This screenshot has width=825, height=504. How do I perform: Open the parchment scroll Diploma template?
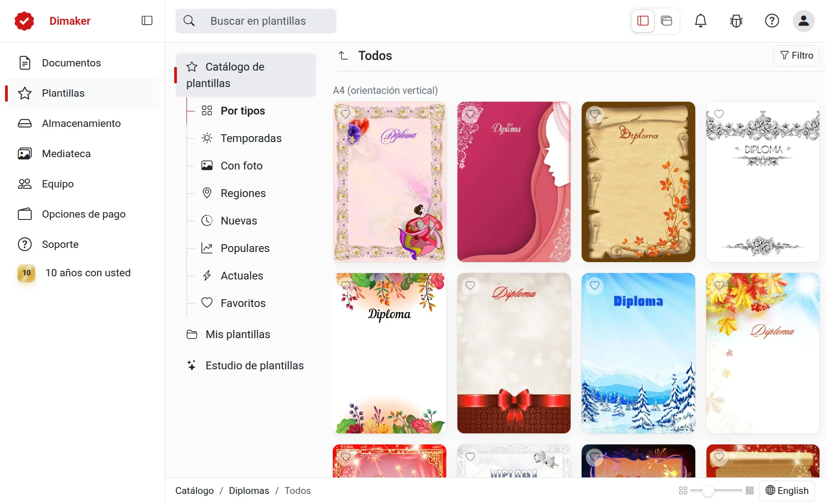point(638,182)
